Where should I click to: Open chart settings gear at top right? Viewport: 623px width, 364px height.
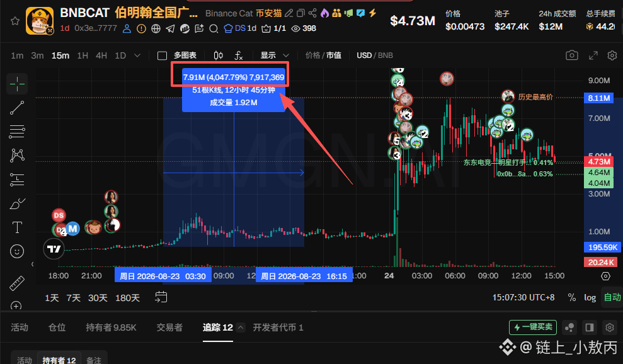pos(612,55)
